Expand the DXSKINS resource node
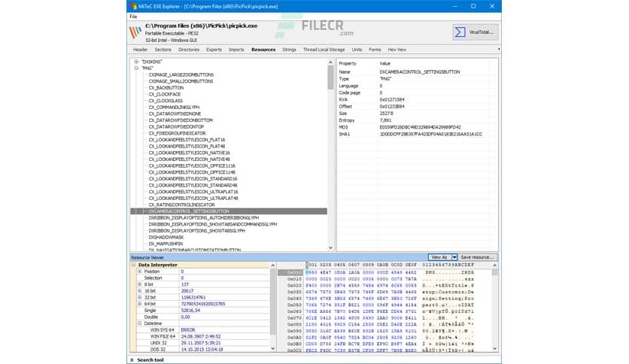The height and width of the screenshot is (364, 629). pos(136,62)
